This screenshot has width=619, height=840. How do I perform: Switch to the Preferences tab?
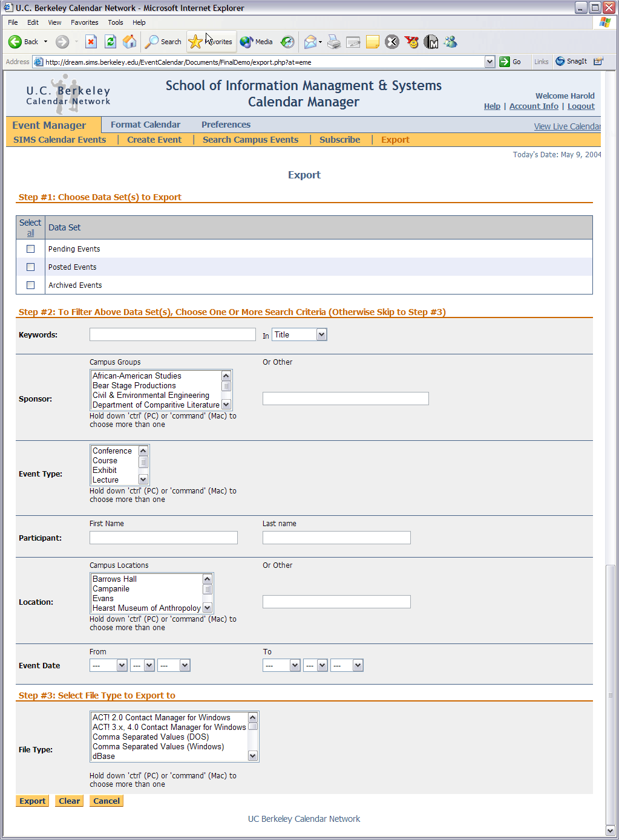pyautogui.click(x=226, y=125)
